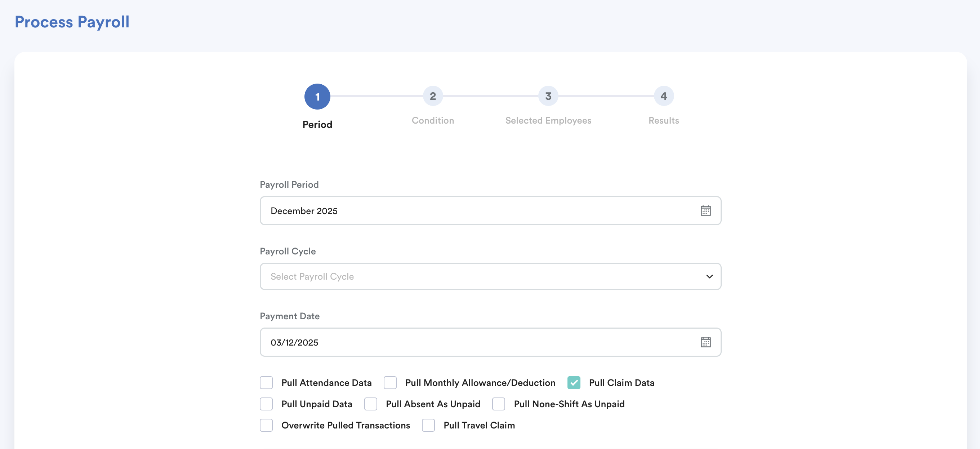The image size is (980, 449).
Task: Click the Process Payroll page heading
Action: point(72,22)
